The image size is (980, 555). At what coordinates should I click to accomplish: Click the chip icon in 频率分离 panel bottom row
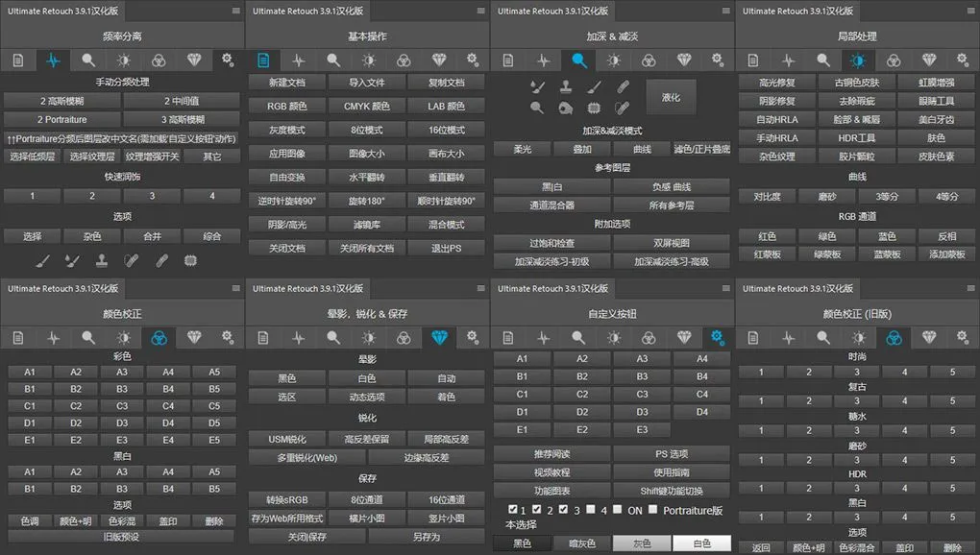click(x=190, y=260)
